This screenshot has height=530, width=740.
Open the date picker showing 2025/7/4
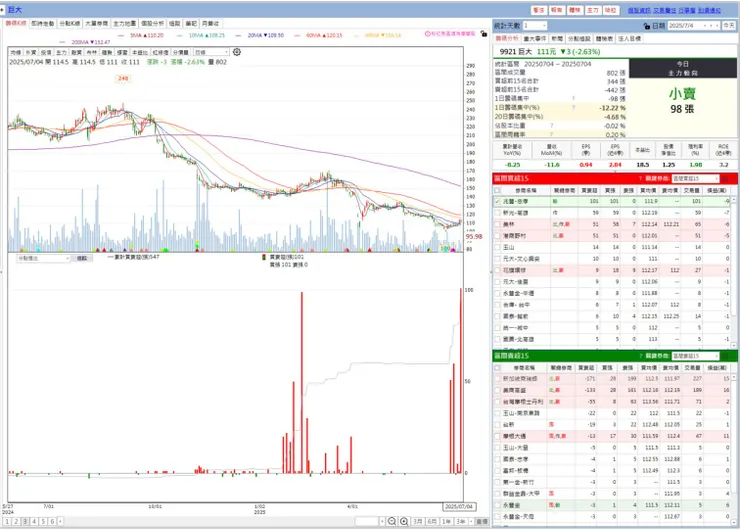tap(694, 25)
